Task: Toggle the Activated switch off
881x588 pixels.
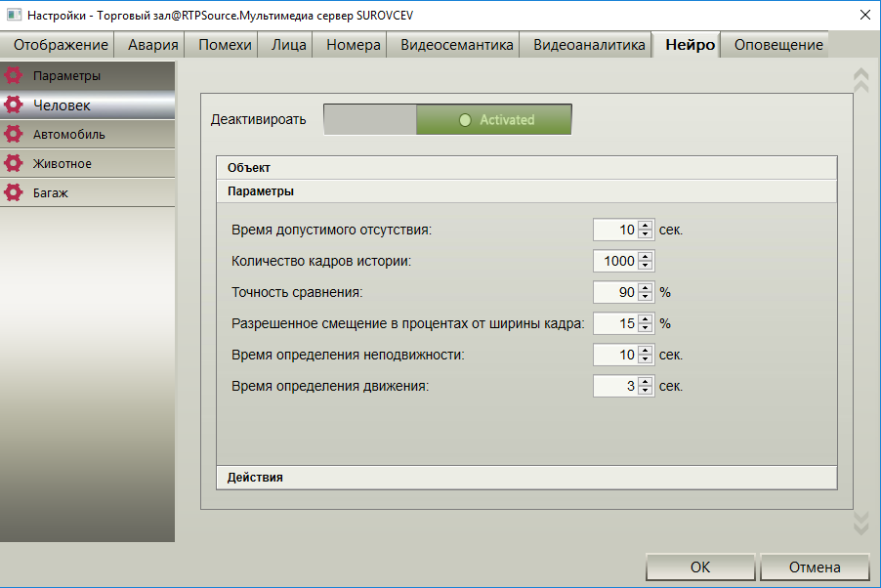Action: tap(447, 119)
